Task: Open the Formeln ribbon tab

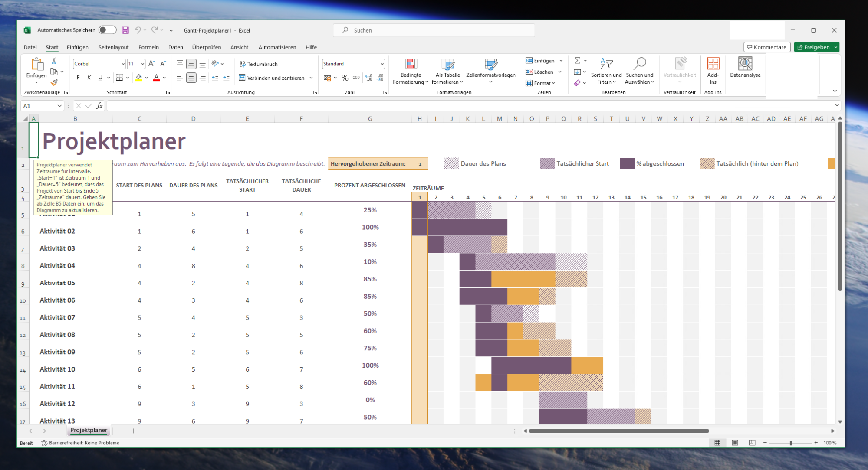Action: 148,47
